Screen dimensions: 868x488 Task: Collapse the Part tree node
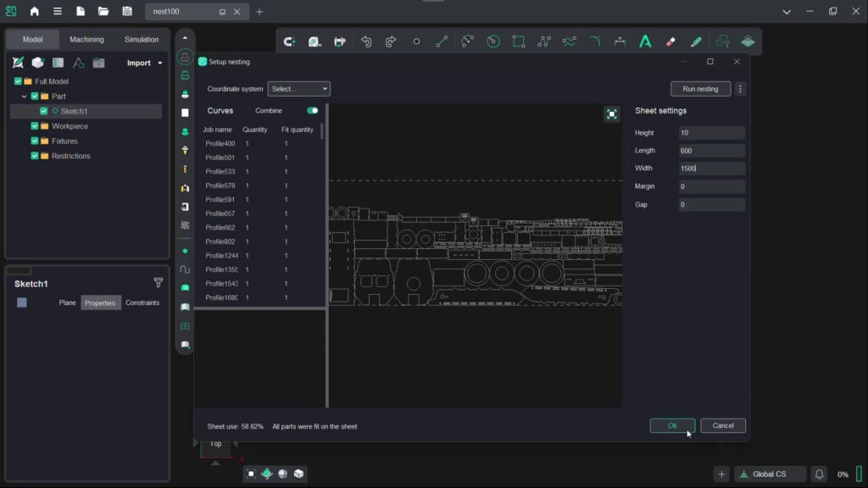[24, 97]
